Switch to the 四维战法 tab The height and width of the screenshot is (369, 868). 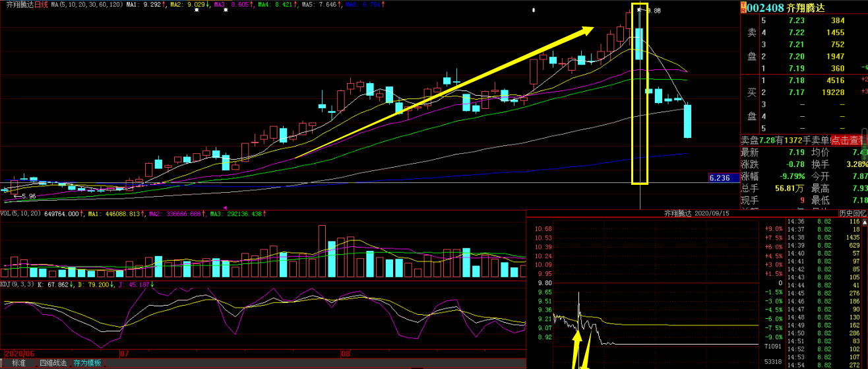pos(53,363)
